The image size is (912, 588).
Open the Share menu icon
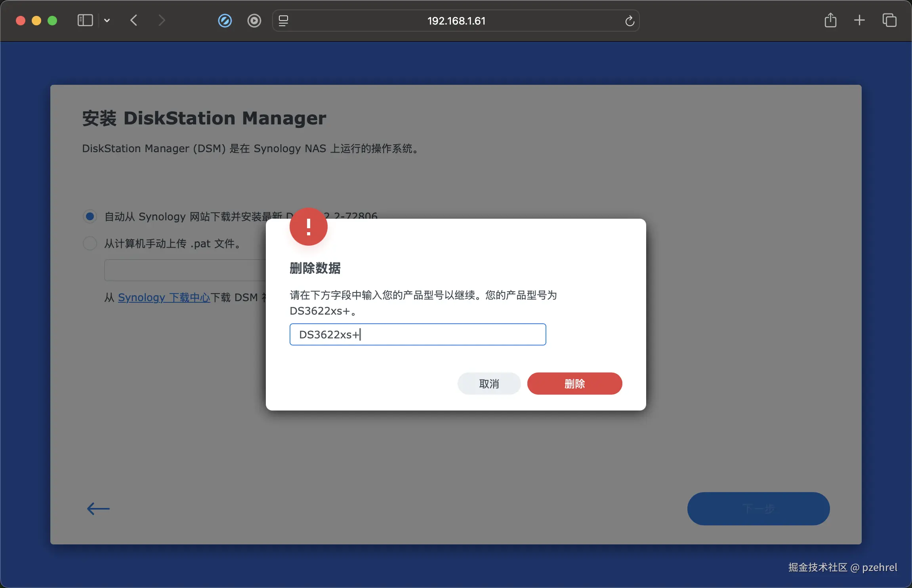[x=830, y=20]
